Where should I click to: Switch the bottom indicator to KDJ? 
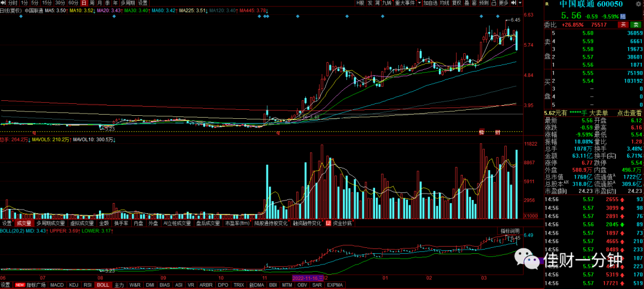point(74,285)
